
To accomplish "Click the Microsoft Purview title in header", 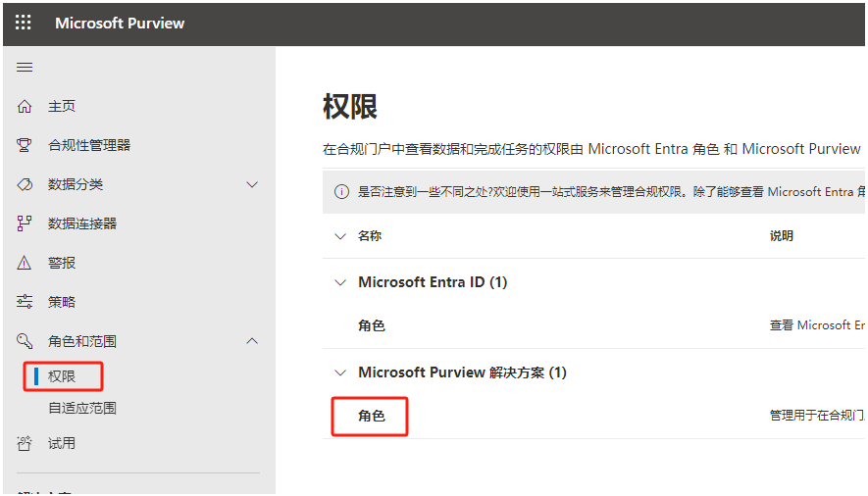I will (120, 24).
